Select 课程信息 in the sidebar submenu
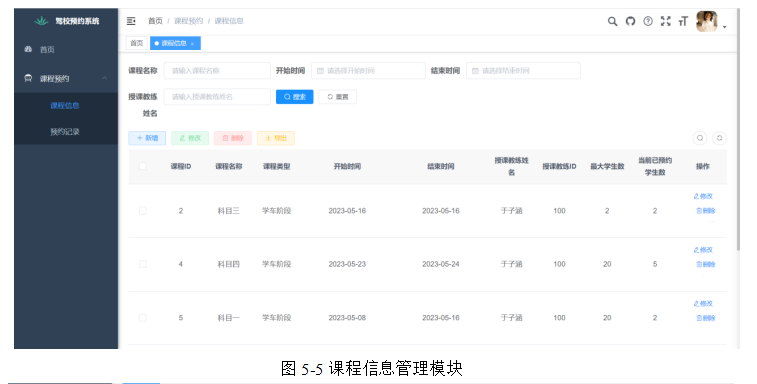 click(x=66, y=105)
